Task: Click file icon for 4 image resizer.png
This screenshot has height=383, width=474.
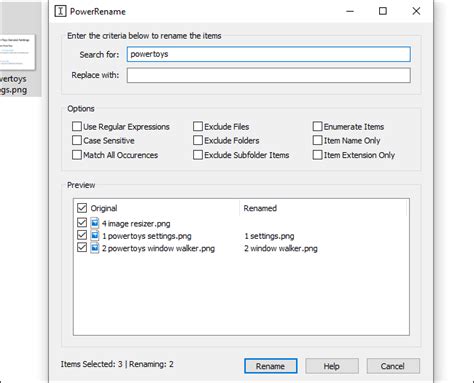Action: click(x=95, y=223)
